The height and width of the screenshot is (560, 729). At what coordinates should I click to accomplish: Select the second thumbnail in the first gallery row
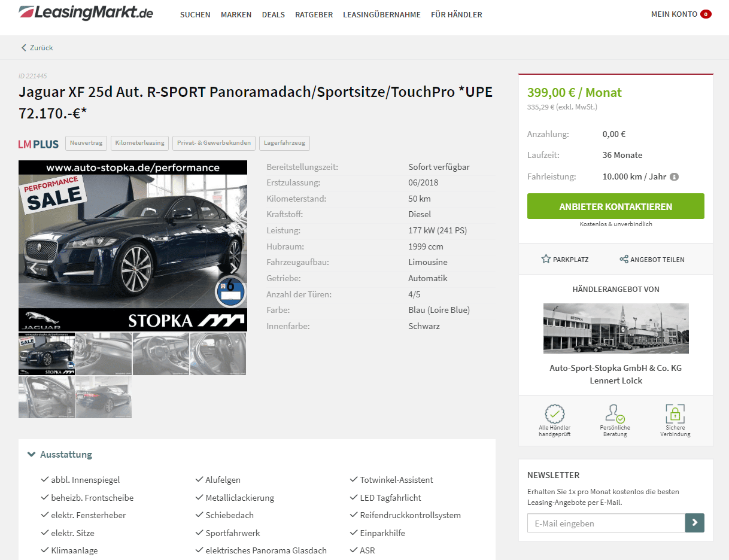click(104, 354)
